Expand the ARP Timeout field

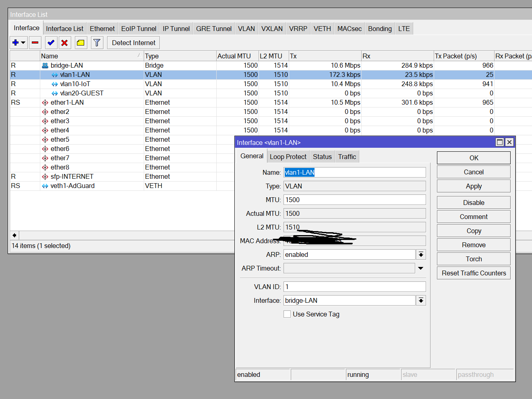[x=421, y=268]
